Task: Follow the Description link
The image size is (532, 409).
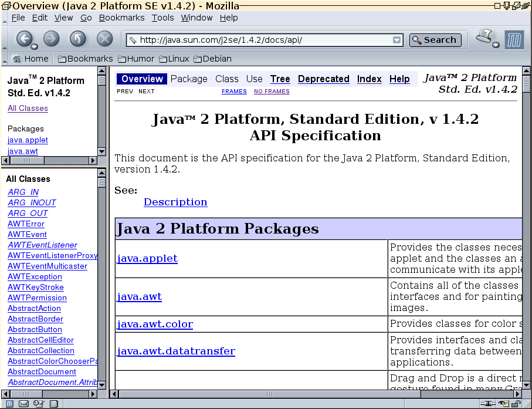Action: (175, 202)
